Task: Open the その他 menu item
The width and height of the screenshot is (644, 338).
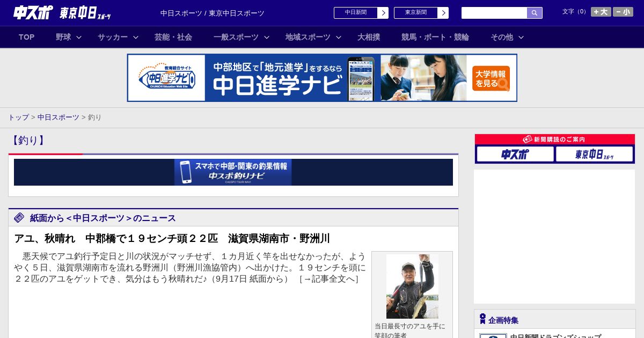Action: pyautogui.click(x=502, y=37)
